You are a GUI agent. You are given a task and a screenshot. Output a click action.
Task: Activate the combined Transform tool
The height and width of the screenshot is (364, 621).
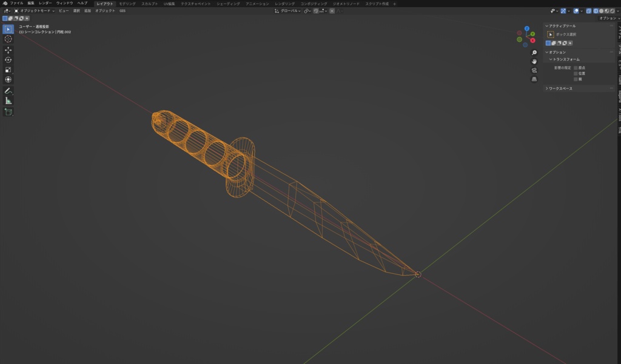[8, 79]
